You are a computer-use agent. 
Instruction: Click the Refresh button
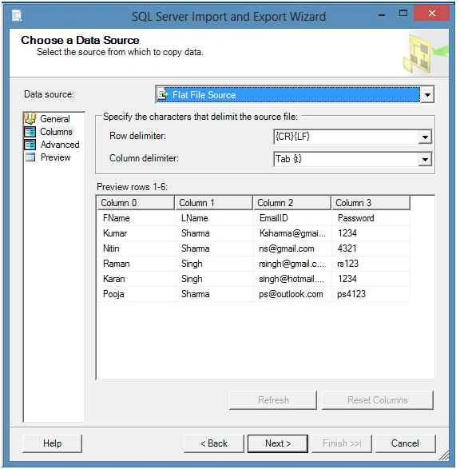[x=273, y=400]
